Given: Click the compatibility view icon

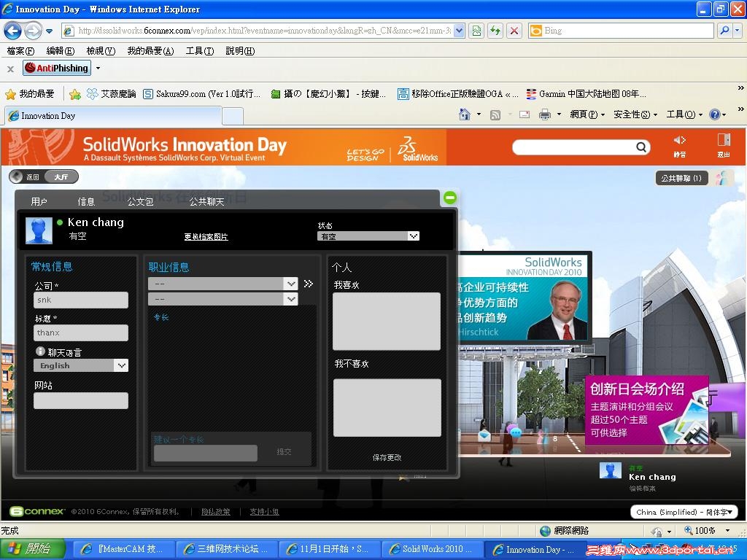Looking at the screenshot, I should pos(476,31).
